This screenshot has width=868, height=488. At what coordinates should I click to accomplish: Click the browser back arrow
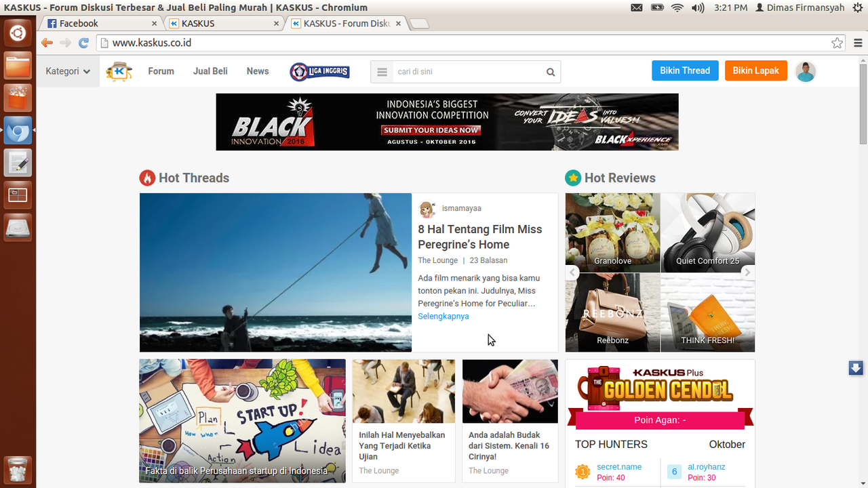tap(47, 43)
